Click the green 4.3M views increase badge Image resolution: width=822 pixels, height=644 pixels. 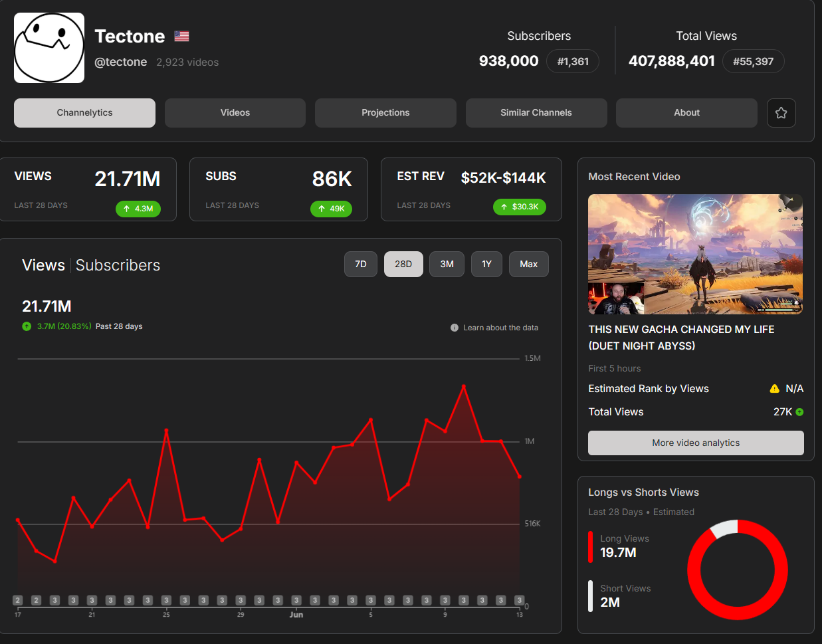click(138, 209)
